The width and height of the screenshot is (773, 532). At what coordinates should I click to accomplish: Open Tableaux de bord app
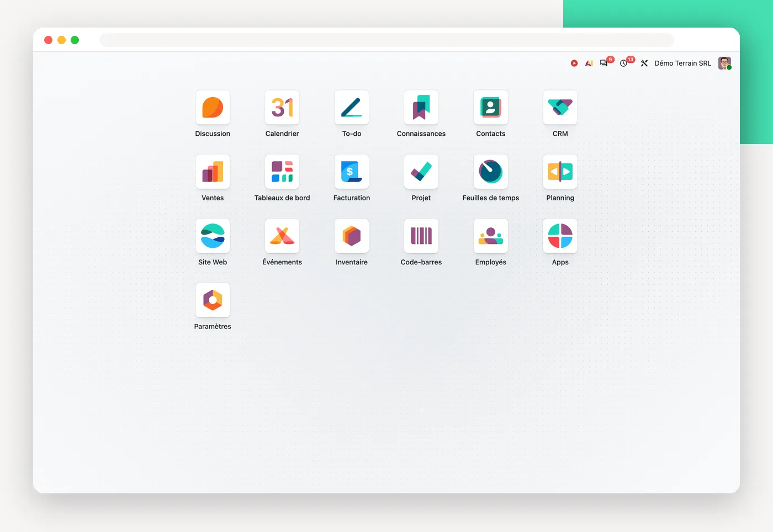pyautogui.click(x=282, y=172)
